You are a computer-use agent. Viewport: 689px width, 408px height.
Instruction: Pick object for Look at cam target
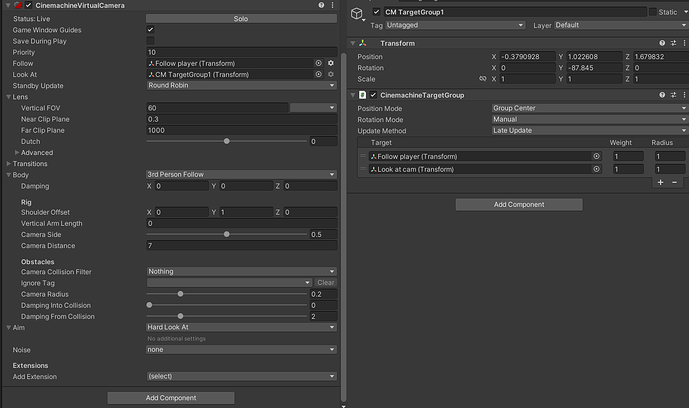pyautogui.click(x=597, y=169)
